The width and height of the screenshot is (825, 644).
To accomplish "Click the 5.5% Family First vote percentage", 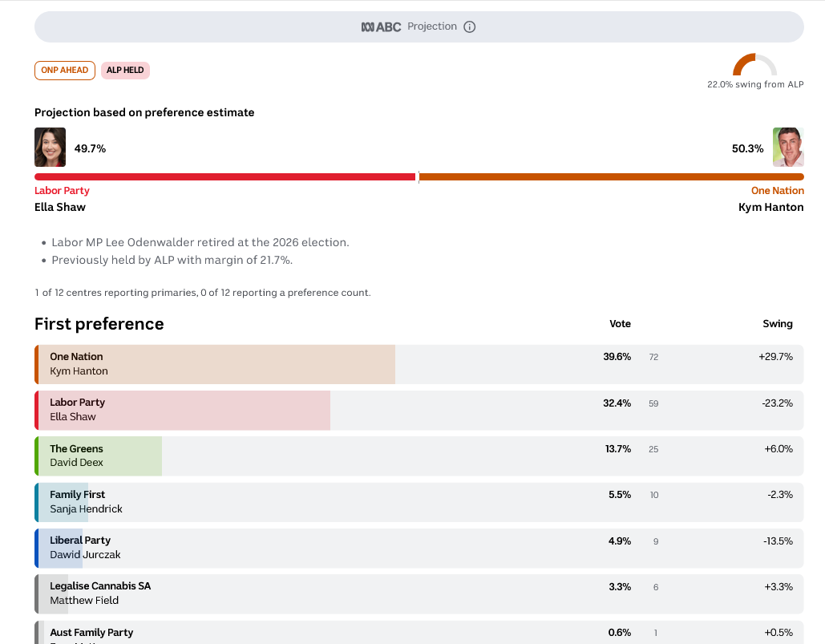I will (619, 495).
